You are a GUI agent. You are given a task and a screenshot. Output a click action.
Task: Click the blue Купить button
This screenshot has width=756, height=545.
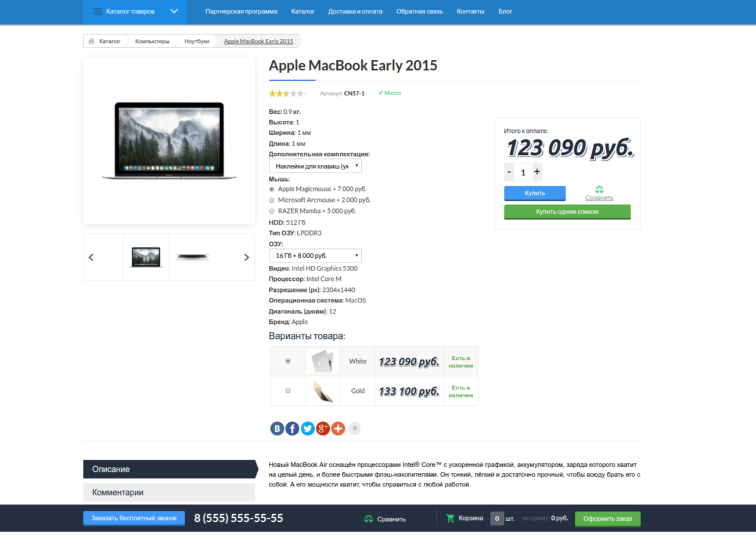click(535, 193)
